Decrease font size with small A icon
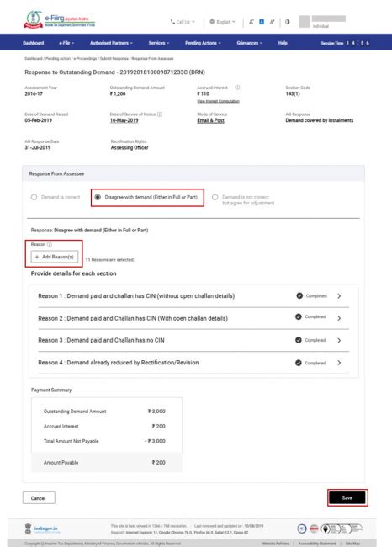 click(252, 22)
